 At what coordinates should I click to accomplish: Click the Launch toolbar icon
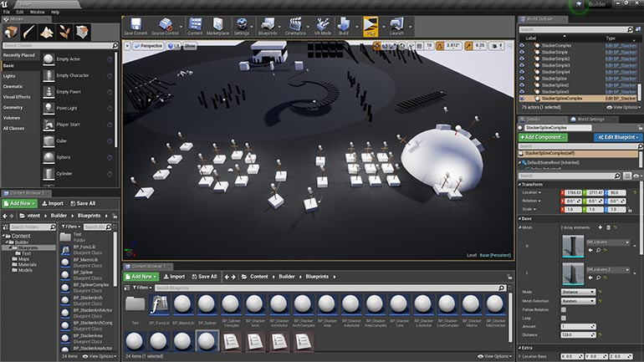396,26
